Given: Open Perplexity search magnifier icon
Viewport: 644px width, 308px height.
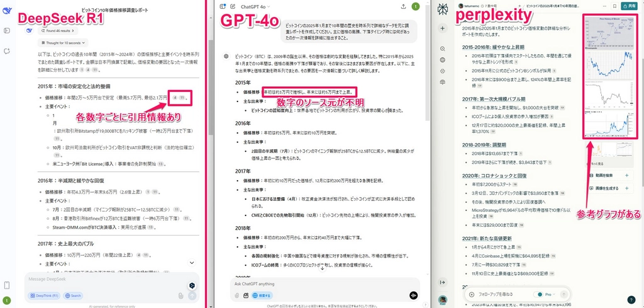Looking at the screenshot, I should 442,48.
